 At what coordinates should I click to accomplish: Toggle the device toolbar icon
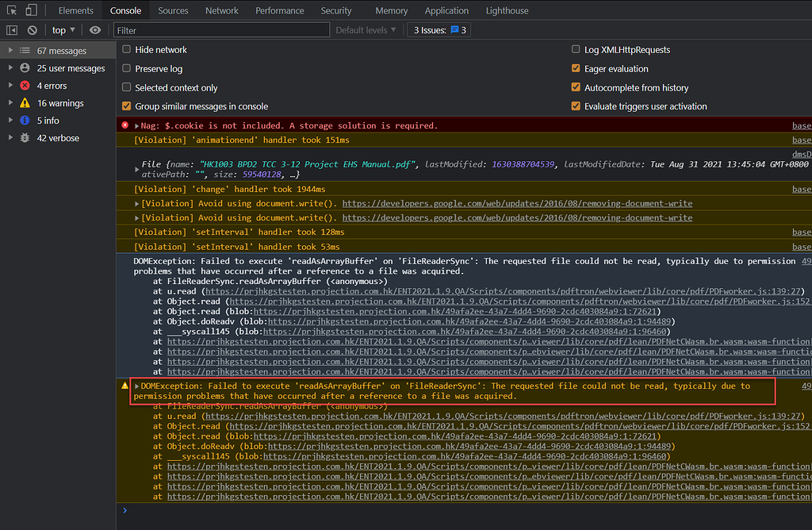(31, 10)
